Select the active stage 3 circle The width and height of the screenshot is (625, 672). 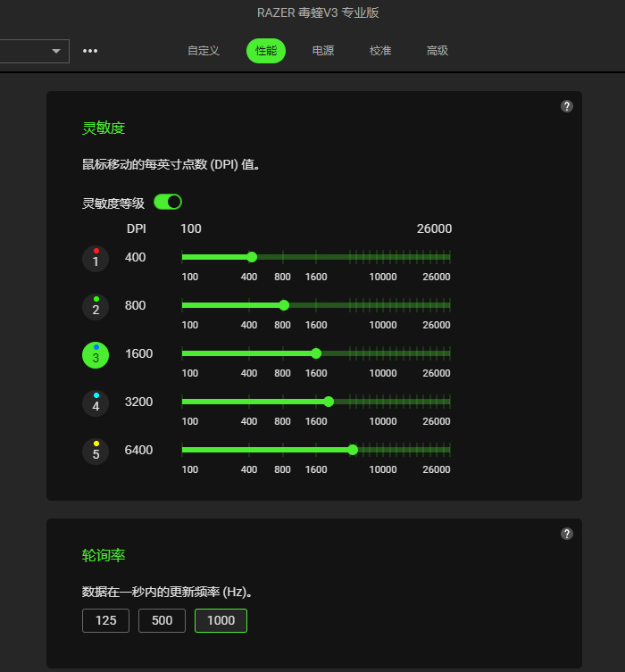pos(96,355)
